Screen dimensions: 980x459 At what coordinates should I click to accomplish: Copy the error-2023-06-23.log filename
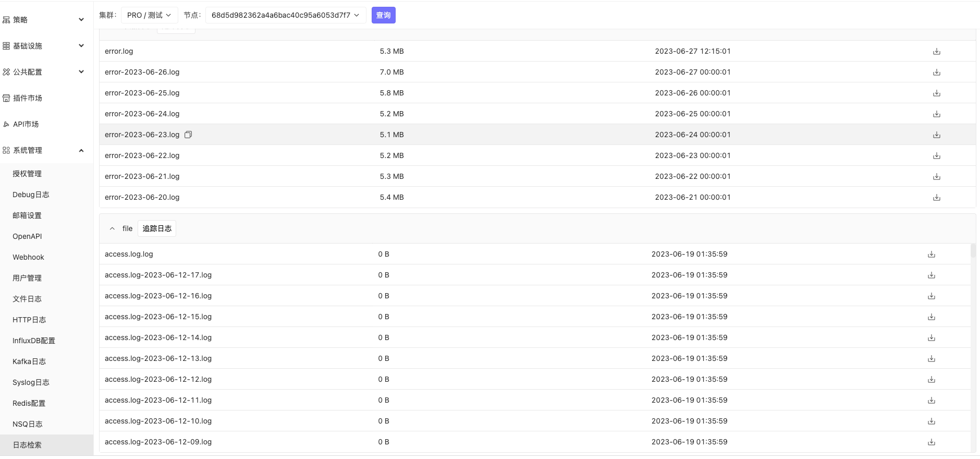pos(188,135)
